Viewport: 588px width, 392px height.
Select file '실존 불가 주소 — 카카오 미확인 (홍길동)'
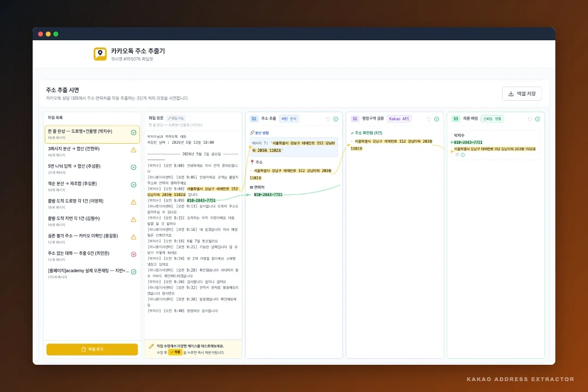point(92,238)
